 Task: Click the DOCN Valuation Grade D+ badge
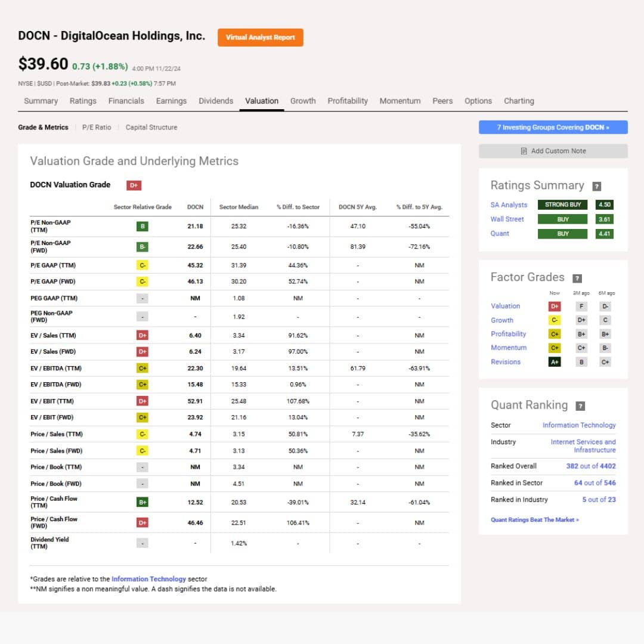pos(134,185)
